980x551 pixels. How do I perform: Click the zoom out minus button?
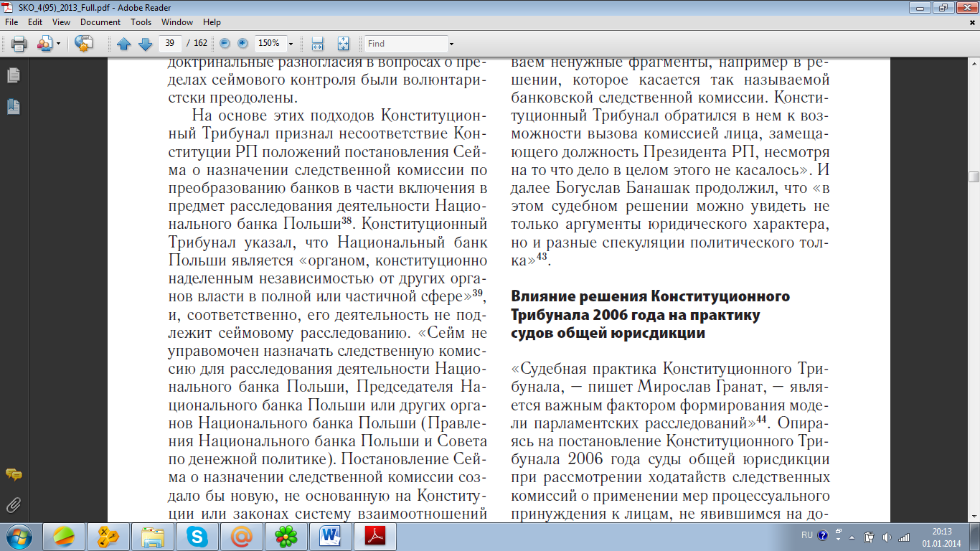click(225, 44)
